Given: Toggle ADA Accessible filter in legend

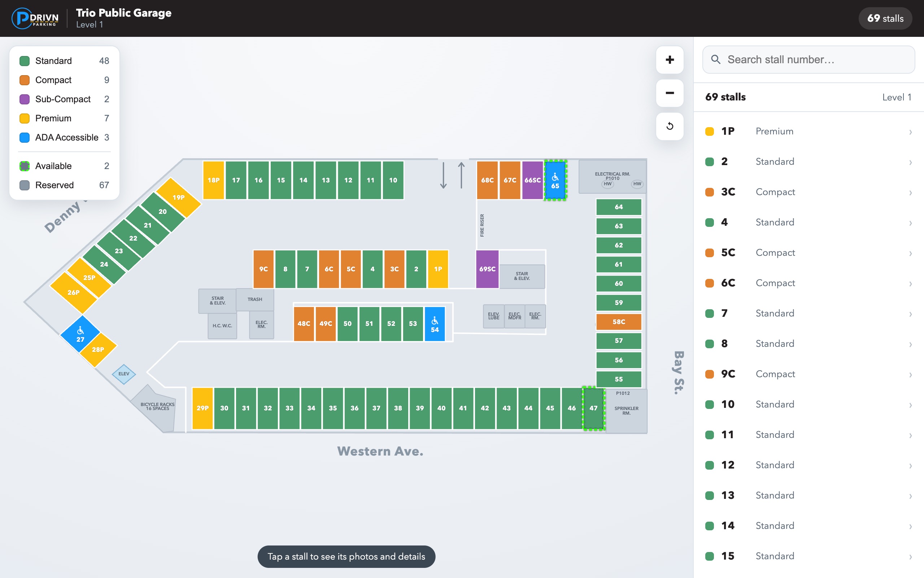Looking at the screenshot, I should [x=64, y=137].
